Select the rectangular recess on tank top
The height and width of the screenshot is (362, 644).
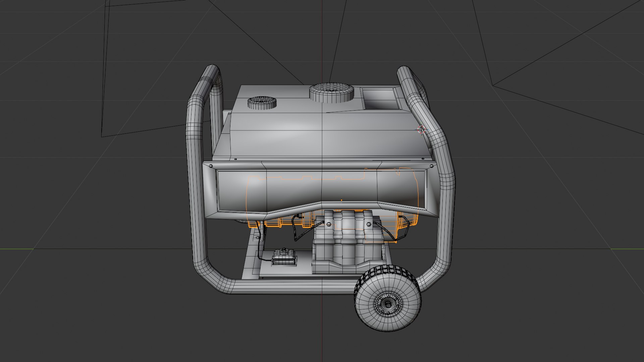click(x=381, y=99)
